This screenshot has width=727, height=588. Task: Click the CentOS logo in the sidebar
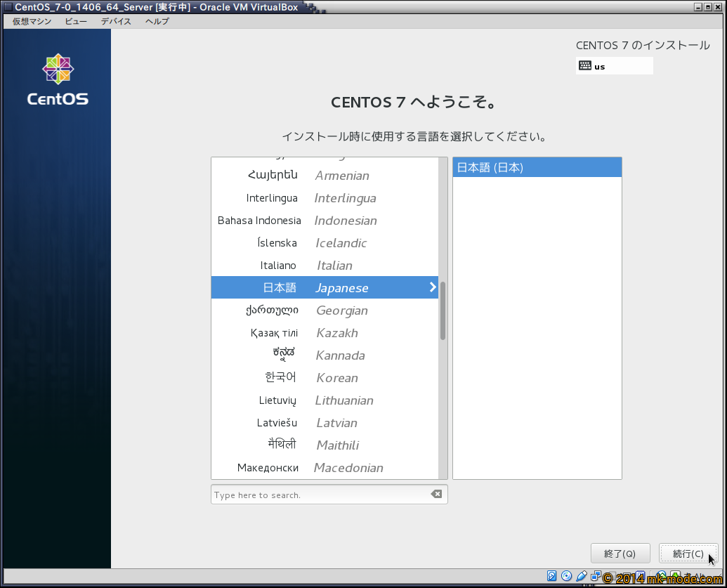coord(58,79)
